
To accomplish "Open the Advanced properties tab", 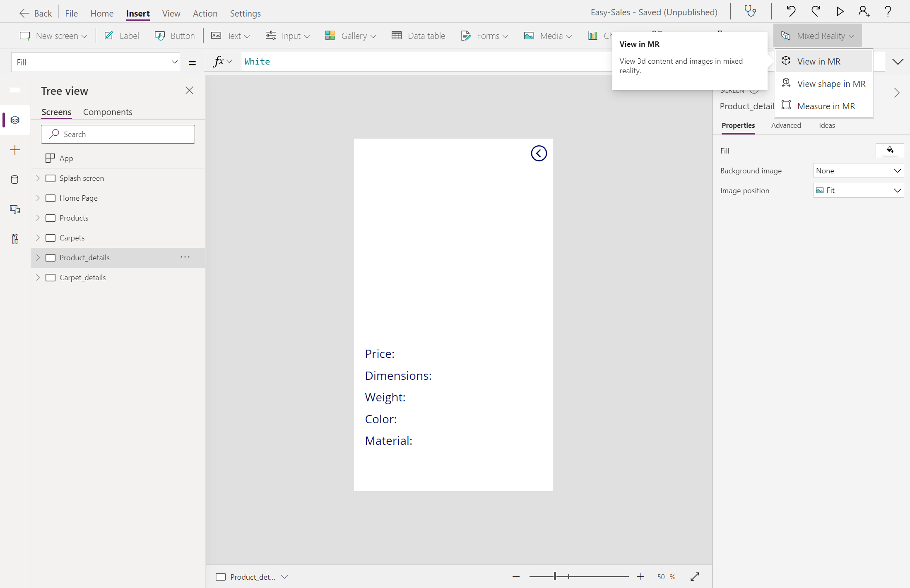I will point(786,125).
